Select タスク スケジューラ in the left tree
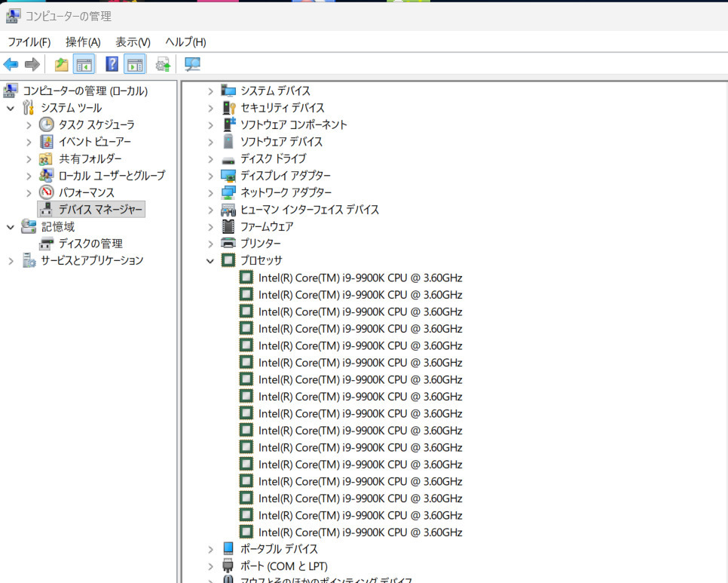This screenshot has width=728, height=583. tap(96, 125)
